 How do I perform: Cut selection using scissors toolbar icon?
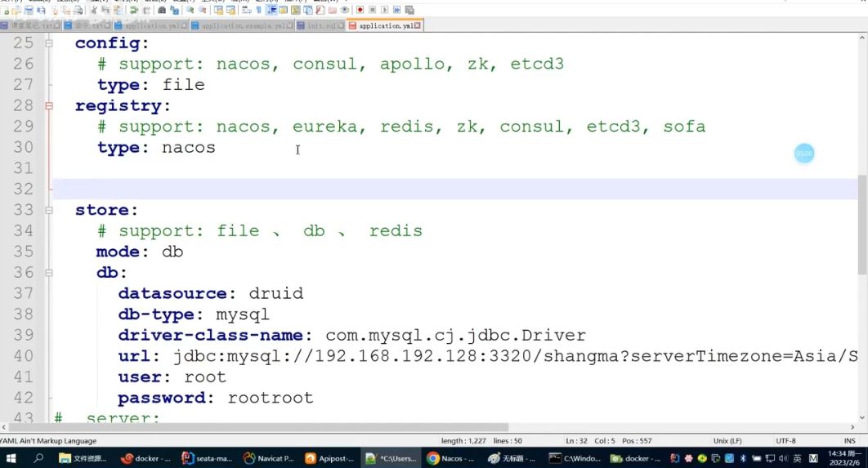(x=94, y=10)
